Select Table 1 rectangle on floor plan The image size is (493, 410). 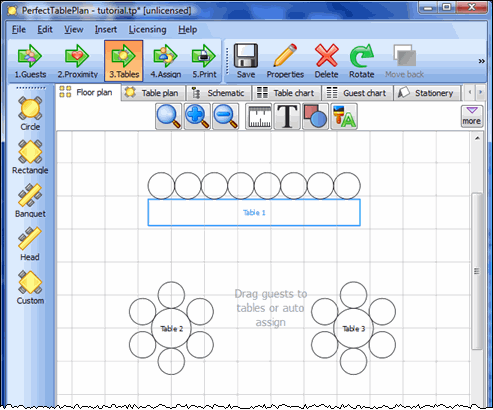[254, 212]
